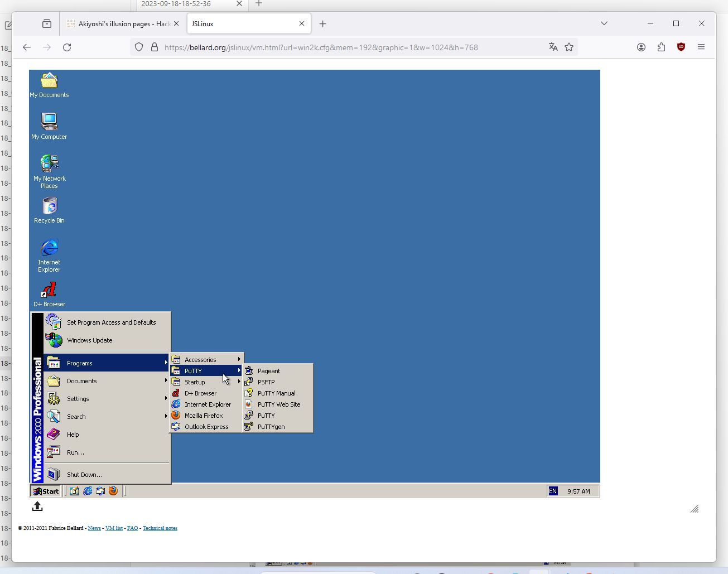The height and width of the screenshot is (574, 728).
Task: Click the upload file icon below VM
Action: click(37, 506)
